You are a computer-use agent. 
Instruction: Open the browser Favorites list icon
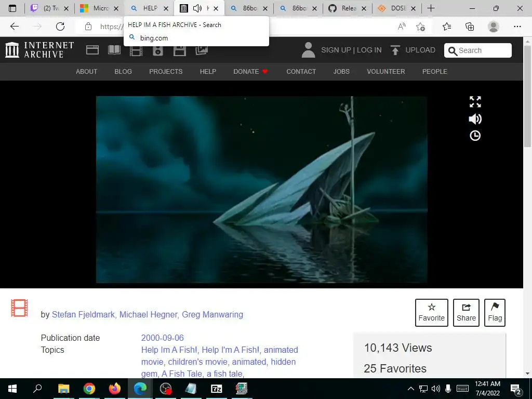[447, 26]
